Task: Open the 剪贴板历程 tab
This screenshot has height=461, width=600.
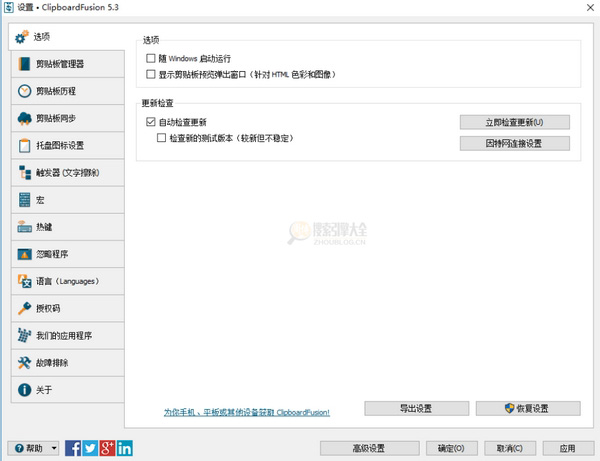Action: [68, 91]
